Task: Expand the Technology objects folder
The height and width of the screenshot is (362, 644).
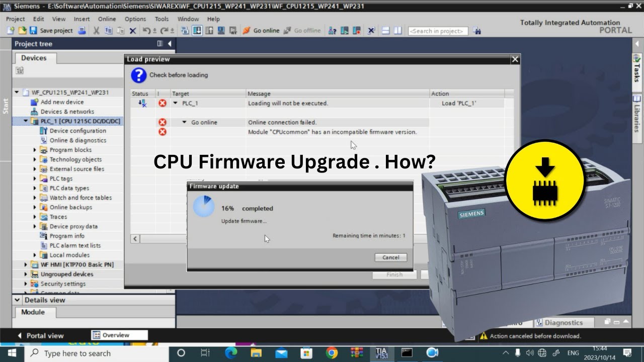Action: [x=35, y=159]
